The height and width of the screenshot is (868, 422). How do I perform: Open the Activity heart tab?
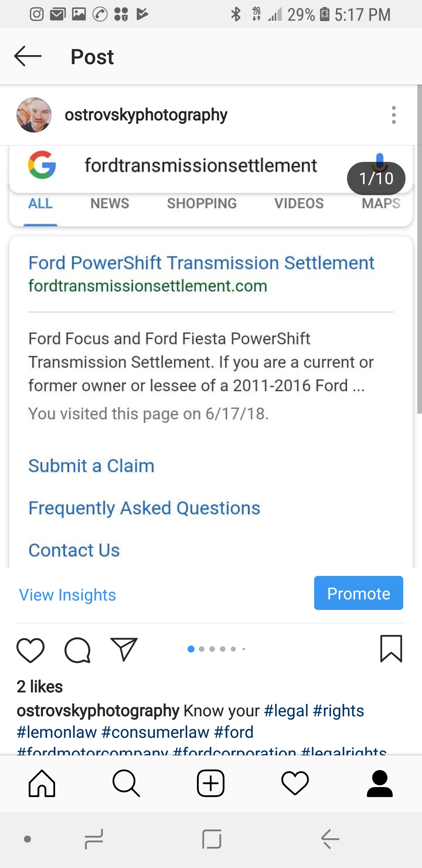point(295,783)
